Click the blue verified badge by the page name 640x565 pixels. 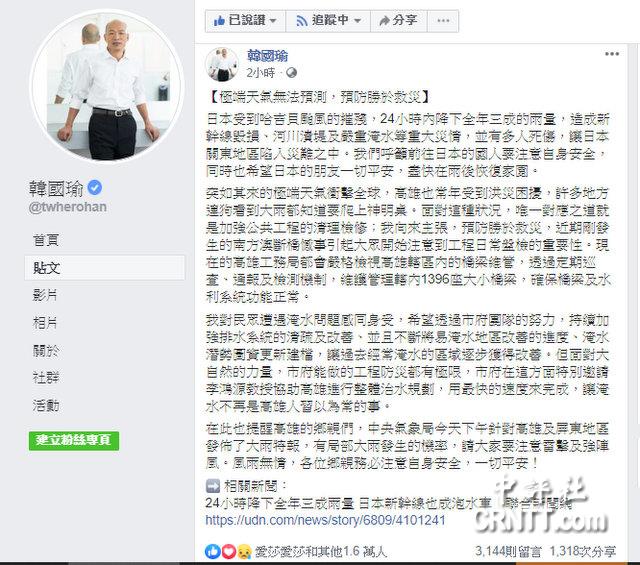[95, 188]
